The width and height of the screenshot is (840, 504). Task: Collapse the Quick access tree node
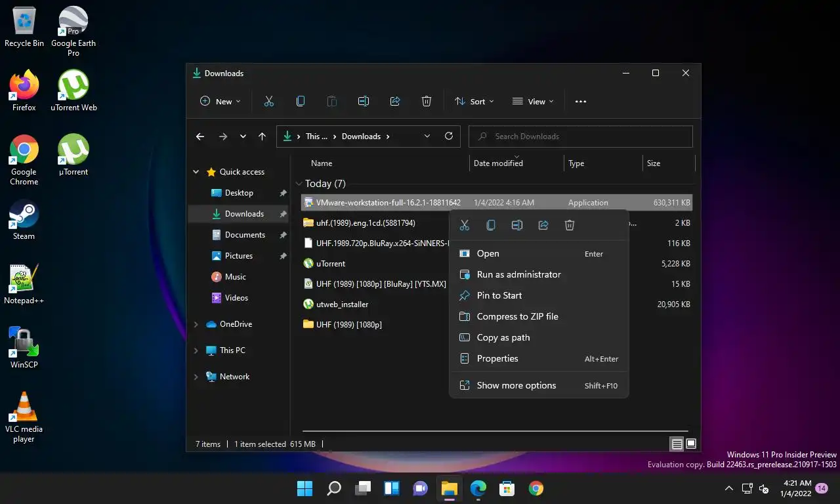[196, 172]
